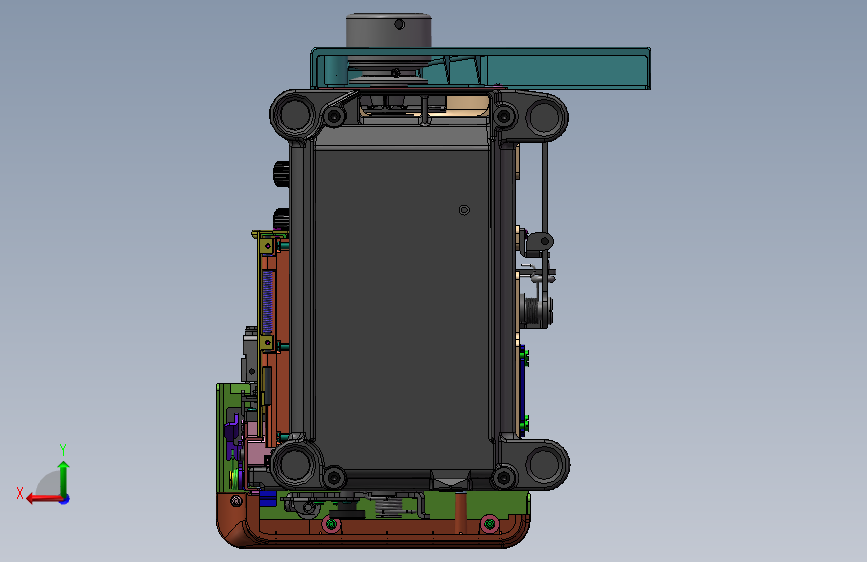The width and height of the screenshot is (867, 562).
Task: Select the bottom-left corner mounting boss
Action: [295, 462]
